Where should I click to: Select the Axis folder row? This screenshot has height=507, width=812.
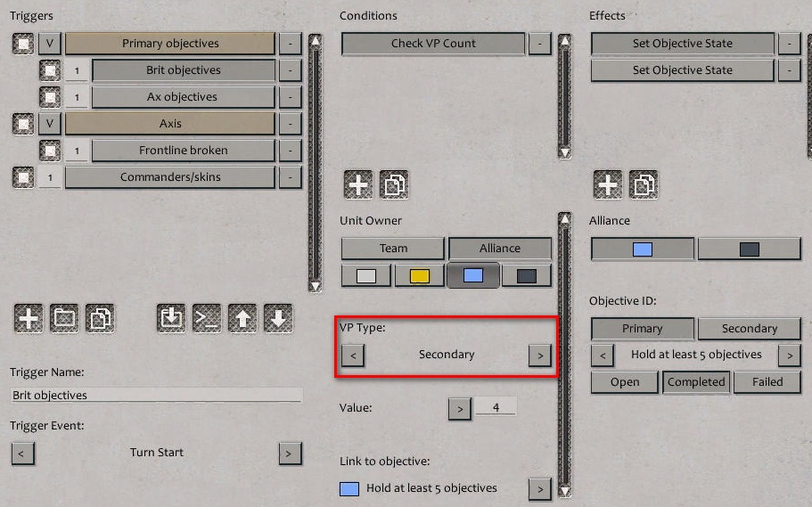[170, 124]
